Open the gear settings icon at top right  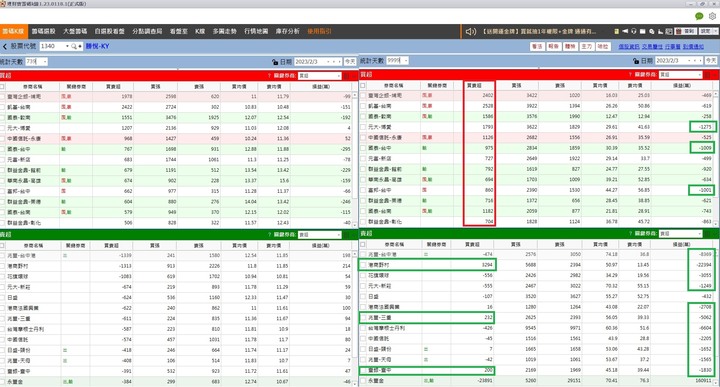click(712, 16)
